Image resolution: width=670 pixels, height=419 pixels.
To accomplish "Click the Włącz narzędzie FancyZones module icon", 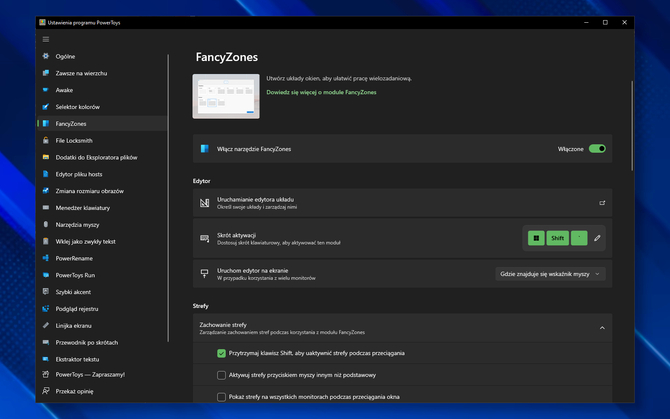I will 205,149.
